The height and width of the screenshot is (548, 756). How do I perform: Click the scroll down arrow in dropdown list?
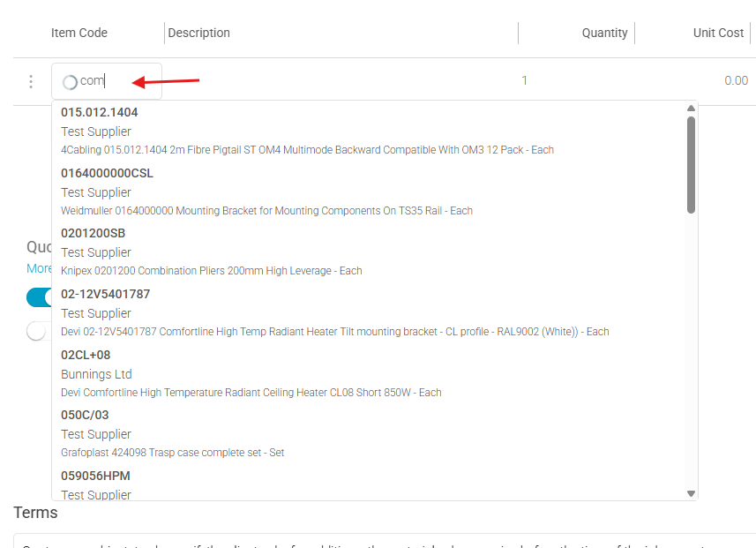tap(691, 493)
